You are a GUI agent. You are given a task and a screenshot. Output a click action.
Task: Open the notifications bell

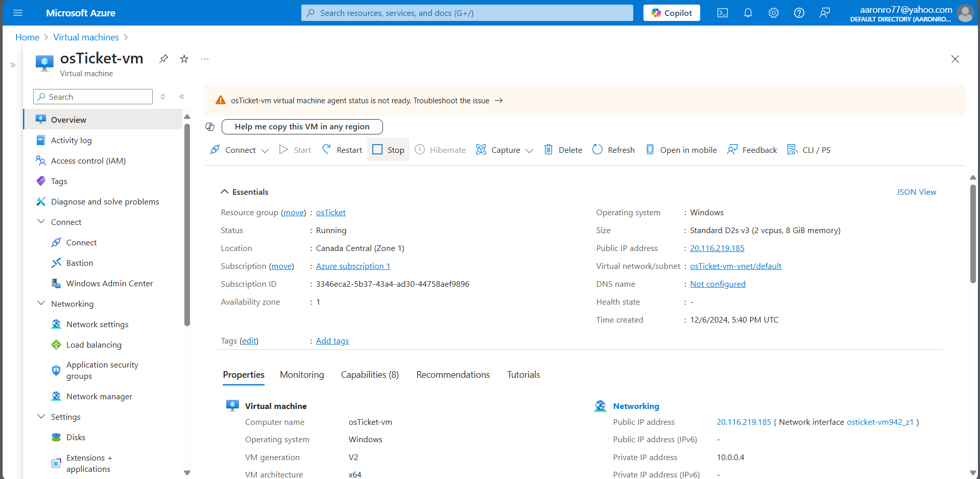tap(748, 13)
